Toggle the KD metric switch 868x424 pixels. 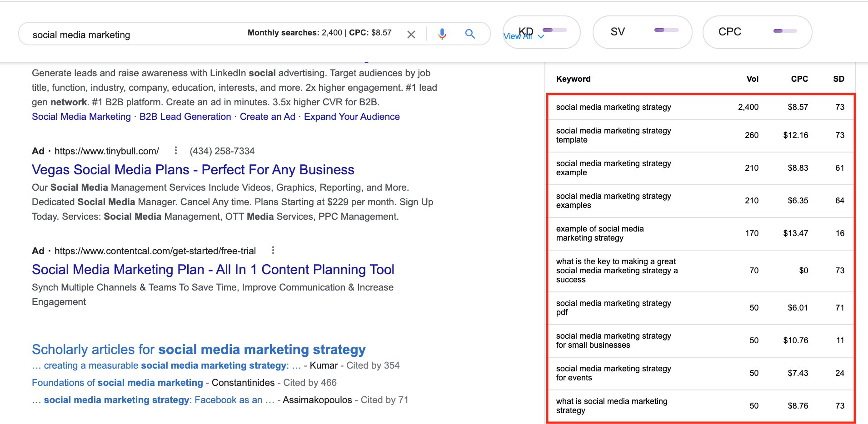coord(555,30)
